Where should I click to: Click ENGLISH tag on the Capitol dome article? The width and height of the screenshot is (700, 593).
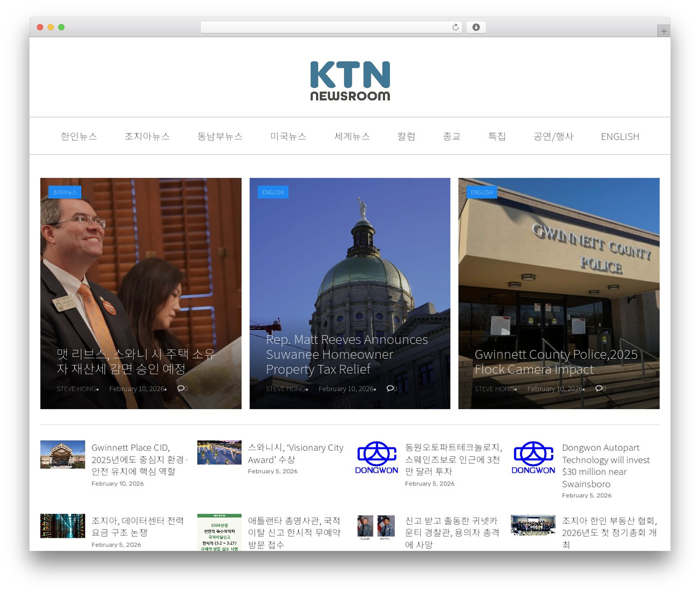[273, 192]
